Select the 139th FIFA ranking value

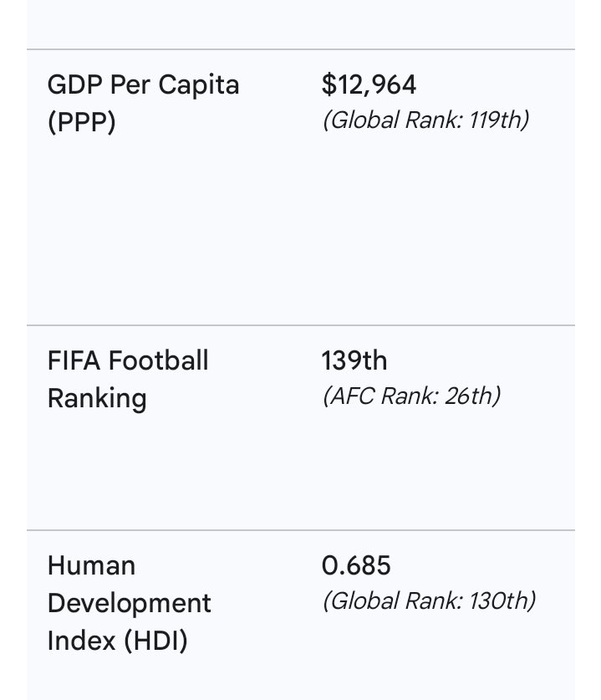[354, 360]
